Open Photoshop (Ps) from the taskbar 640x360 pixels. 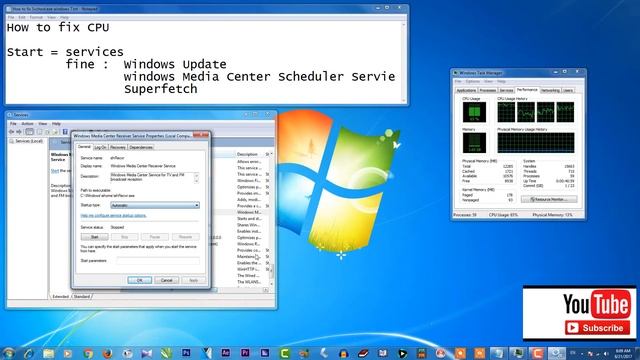[x=186, y=353]
